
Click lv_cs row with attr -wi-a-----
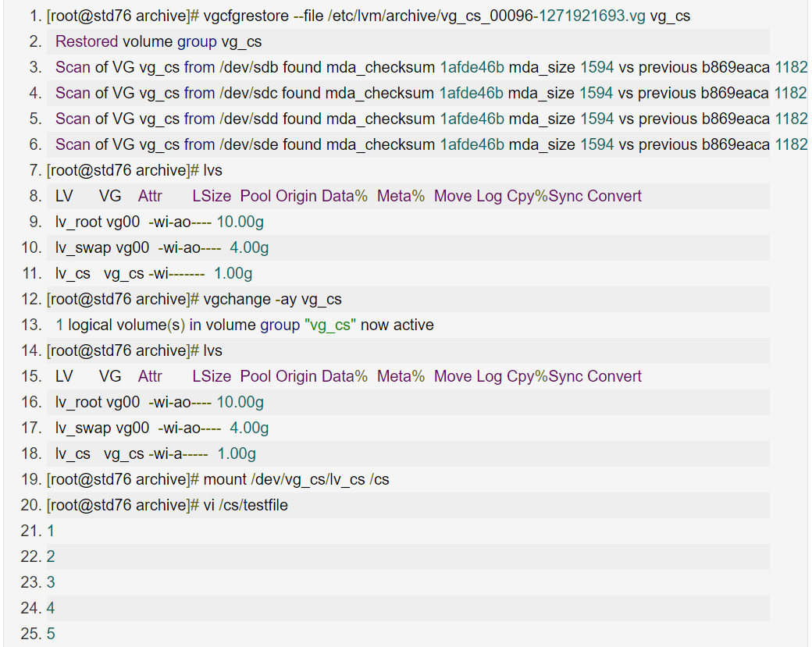pos(155,453)
